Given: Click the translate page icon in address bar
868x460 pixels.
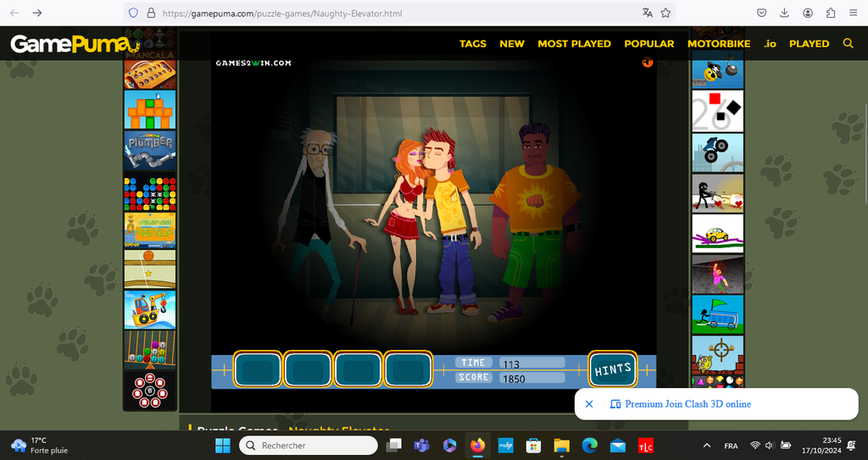Looking at the screenshot, I should click(648, 13).
